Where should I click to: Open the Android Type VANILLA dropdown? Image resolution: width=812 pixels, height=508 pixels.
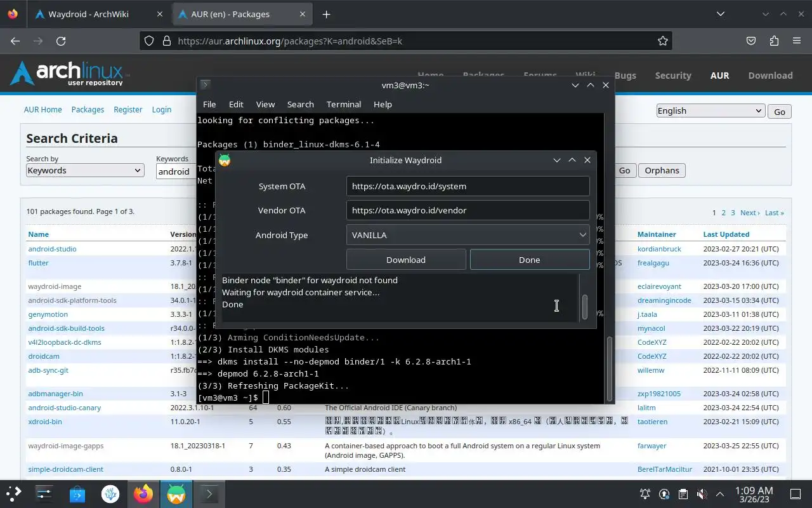468,235
